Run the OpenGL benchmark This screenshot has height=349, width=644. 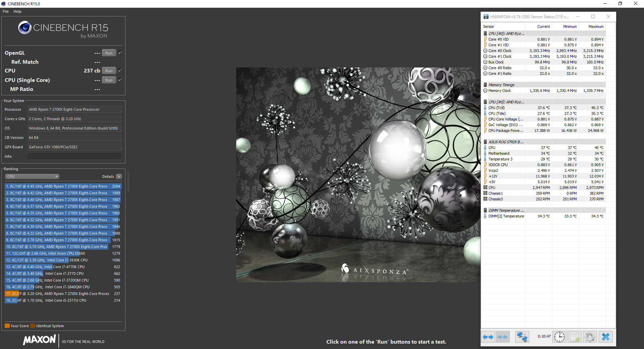pyautogui.click(x=109, y=53)
